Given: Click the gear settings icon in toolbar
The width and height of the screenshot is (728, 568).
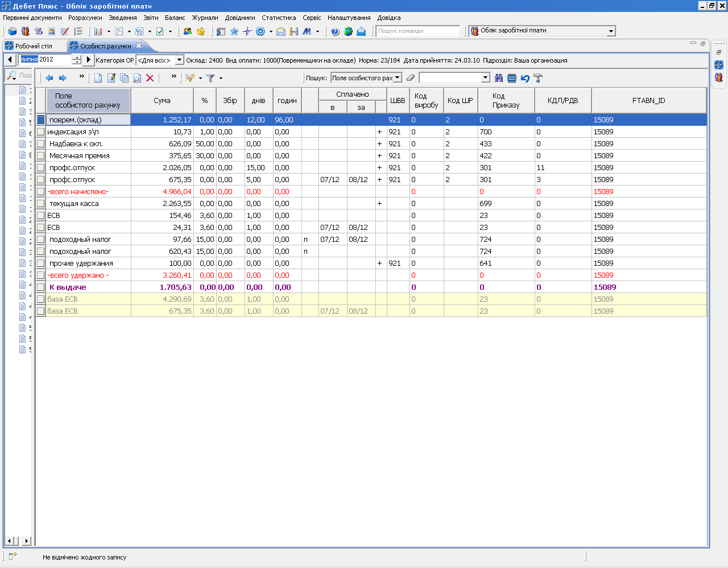Looking at the screenshot, I should pos(260,31).
